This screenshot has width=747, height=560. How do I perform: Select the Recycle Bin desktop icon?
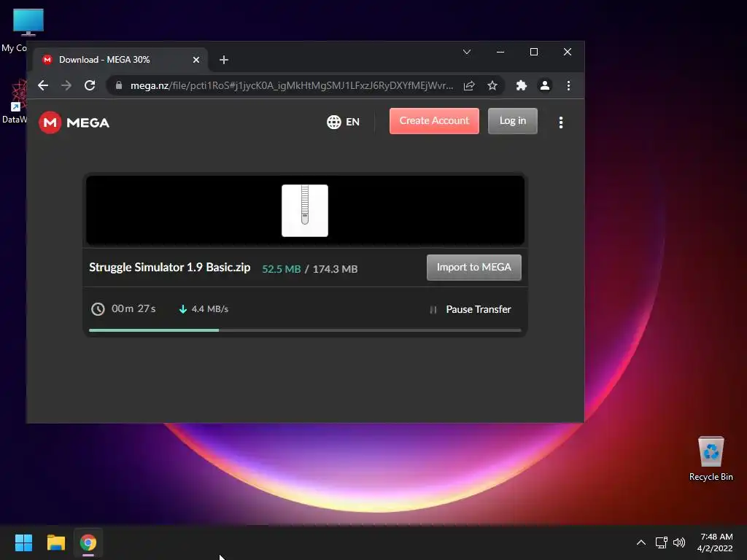711,459
